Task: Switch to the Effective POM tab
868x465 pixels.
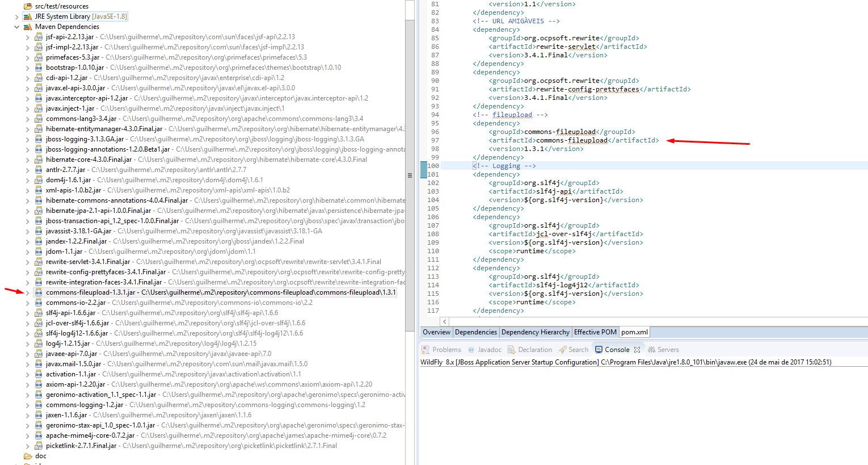Action: [x=595, y=332]
